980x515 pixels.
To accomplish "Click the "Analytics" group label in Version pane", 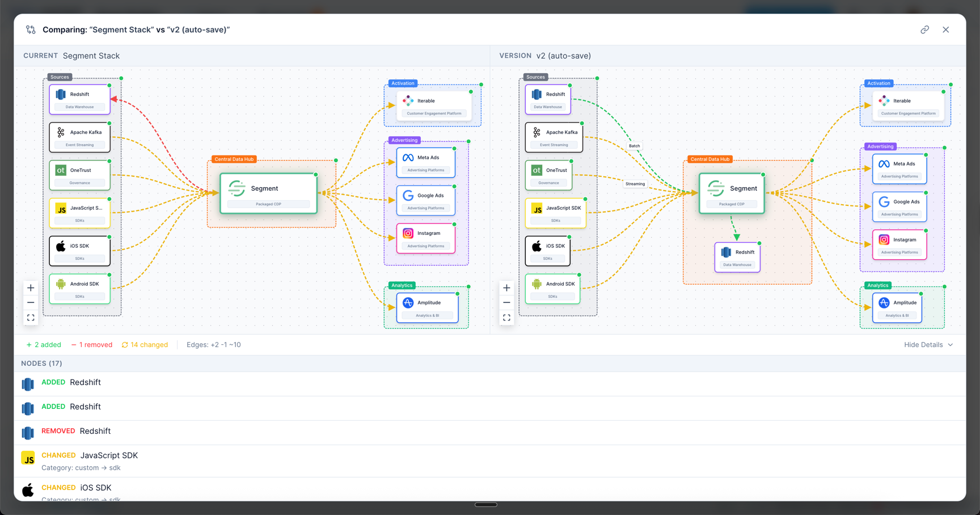I will coord(878,285).
